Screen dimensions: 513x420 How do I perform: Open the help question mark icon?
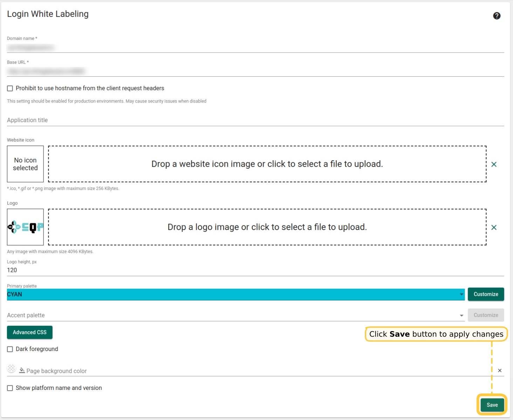click(x=497, y=16)
